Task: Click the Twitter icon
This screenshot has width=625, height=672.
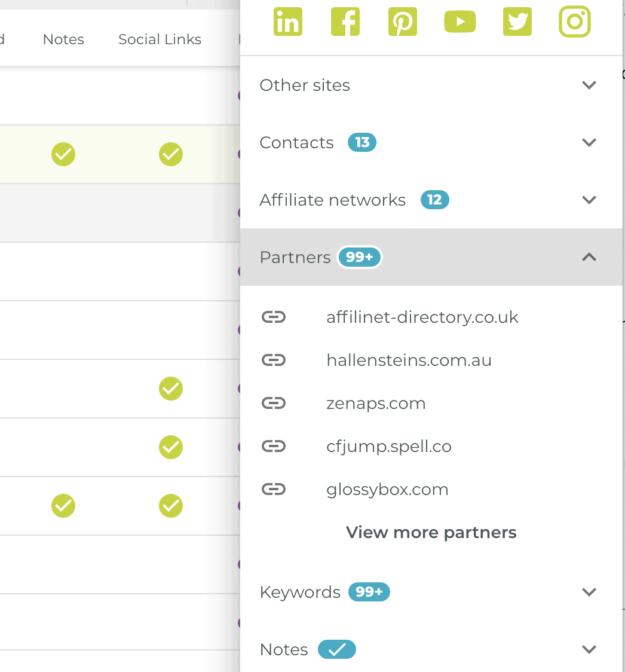Action: click(517, 22)
